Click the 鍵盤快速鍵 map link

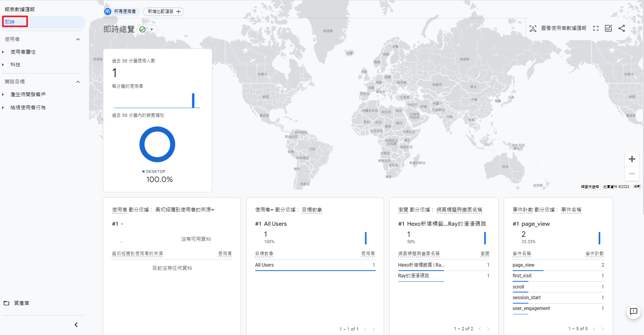(590, 186)
